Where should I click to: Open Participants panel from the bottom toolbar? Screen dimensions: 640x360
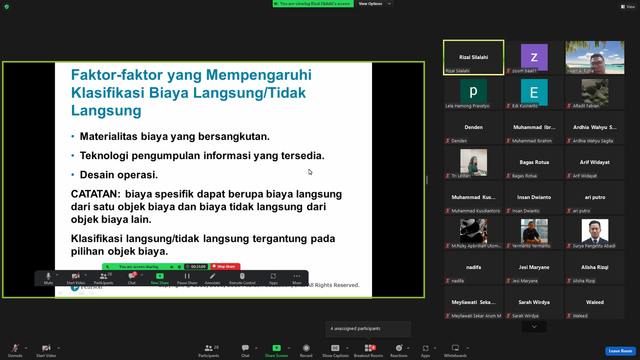(209, 350)
